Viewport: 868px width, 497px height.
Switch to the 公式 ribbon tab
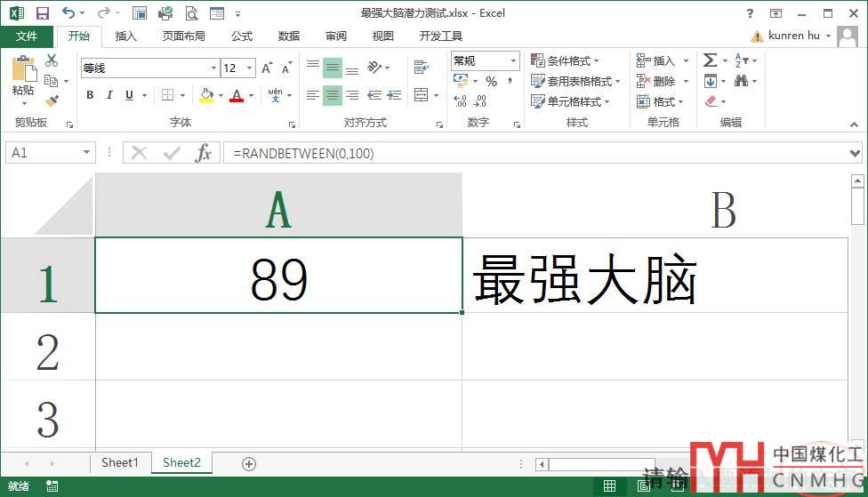(x=242, y=36)
